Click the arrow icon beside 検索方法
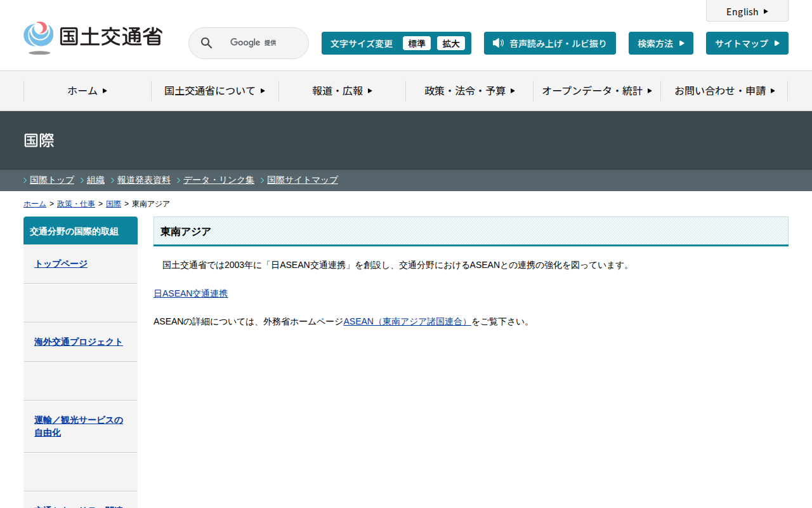The image size is (812, 508). coord(681,43)
